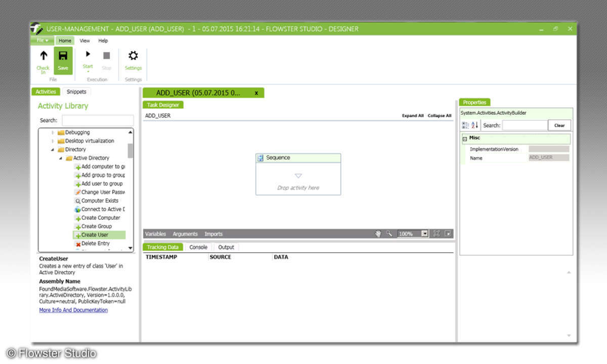This screenshot has height=364, width=607.
Task: Toggle the overview minimap icon in designer
Action: coord(448,234)
